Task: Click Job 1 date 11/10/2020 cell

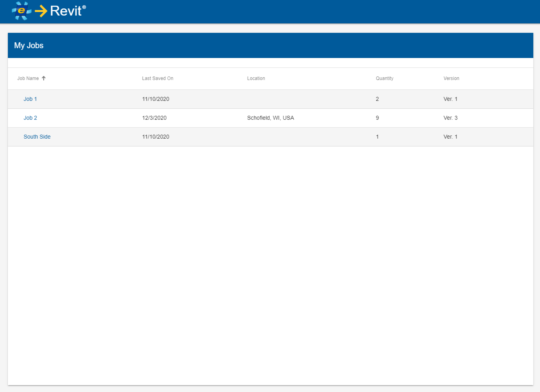Action: [x=156, y=99]
